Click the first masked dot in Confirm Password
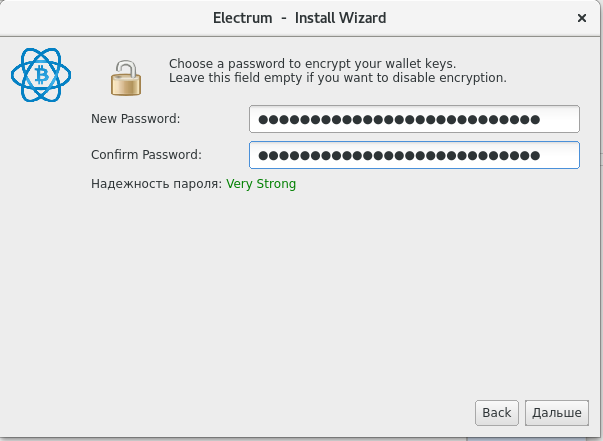This screenshot has height=441, width=603. click(x=263, y=155)
